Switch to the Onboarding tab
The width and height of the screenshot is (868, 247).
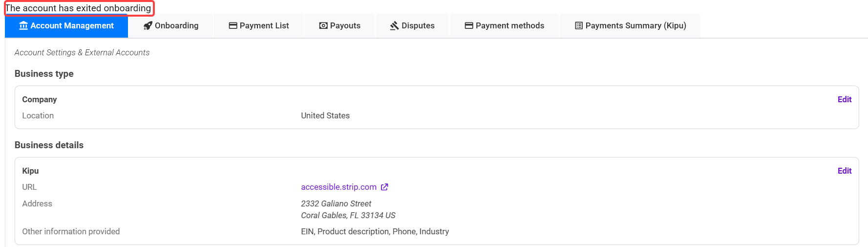click(x=176, y=26)
